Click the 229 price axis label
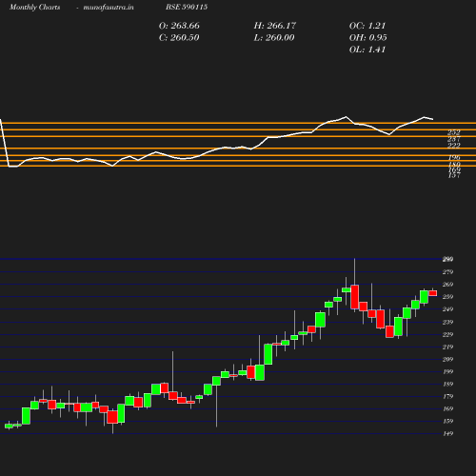Screen dimensions: 476x476 coord(447,334)
